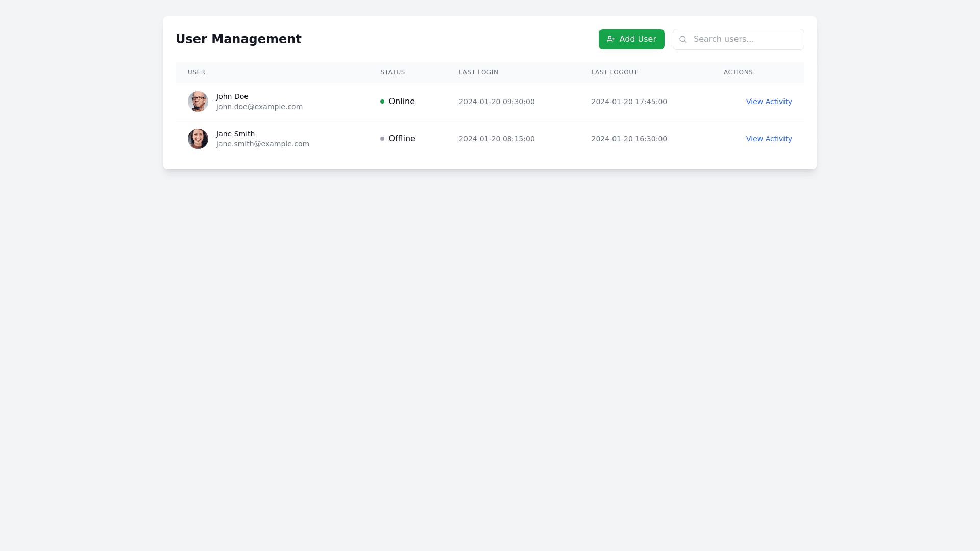Screen dimensions: 980x551
Task: Click the green Online status dot
Action: (x=382, y=102)
